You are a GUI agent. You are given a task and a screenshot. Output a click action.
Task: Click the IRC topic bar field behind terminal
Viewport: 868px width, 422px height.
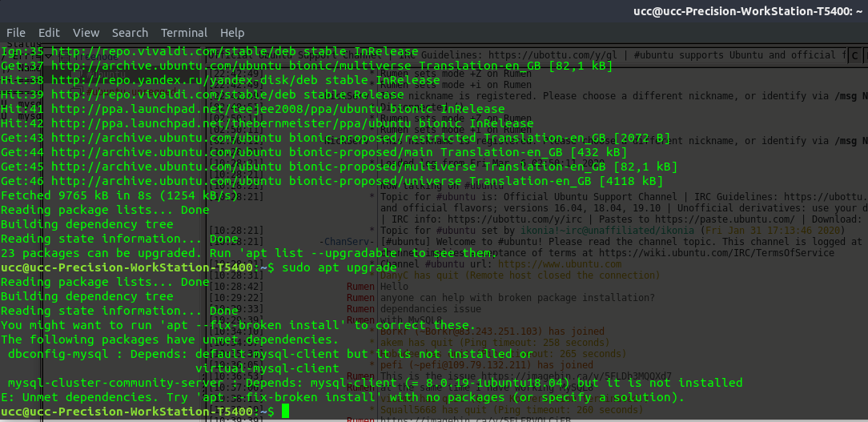[526, 54]
